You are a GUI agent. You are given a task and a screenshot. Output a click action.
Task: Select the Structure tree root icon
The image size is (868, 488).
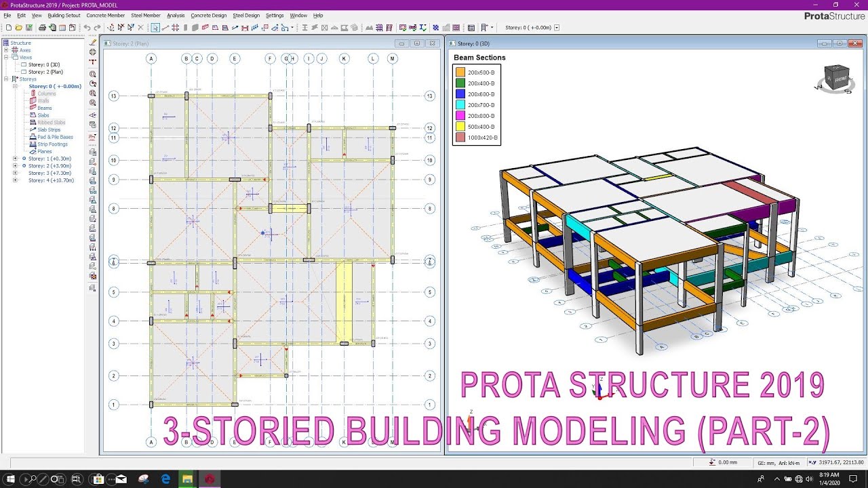pos(6,43)
